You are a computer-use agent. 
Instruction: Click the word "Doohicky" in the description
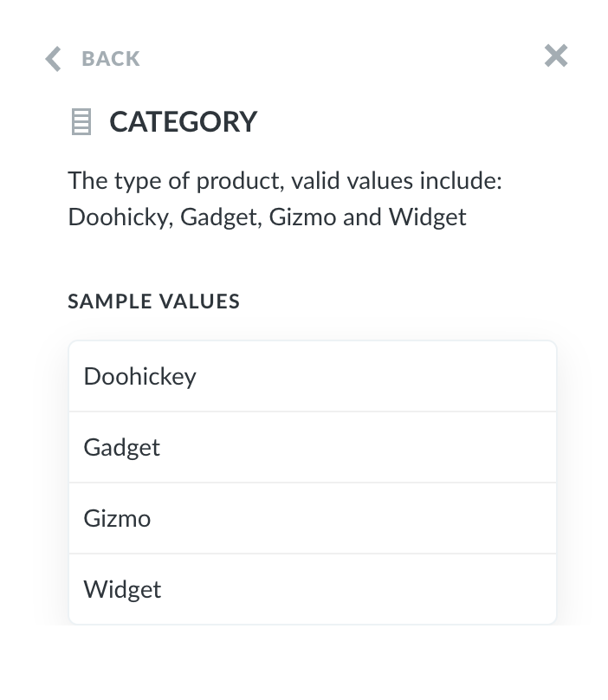[121, 217]
